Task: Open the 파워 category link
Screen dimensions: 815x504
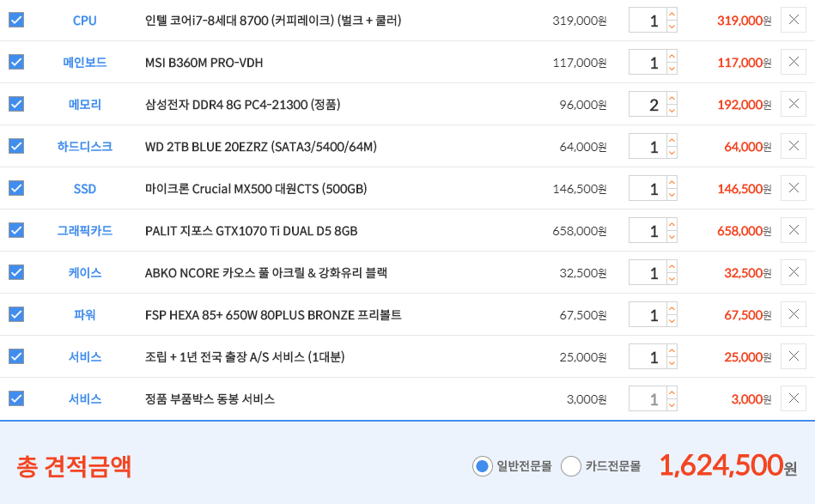Action: point(85,315)
